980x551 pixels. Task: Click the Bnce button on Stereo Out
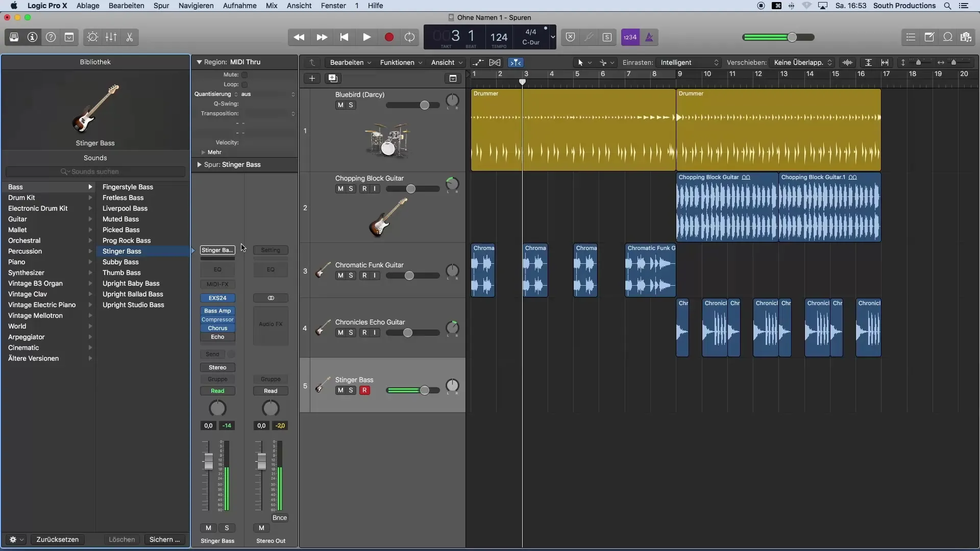coord(280,517)
